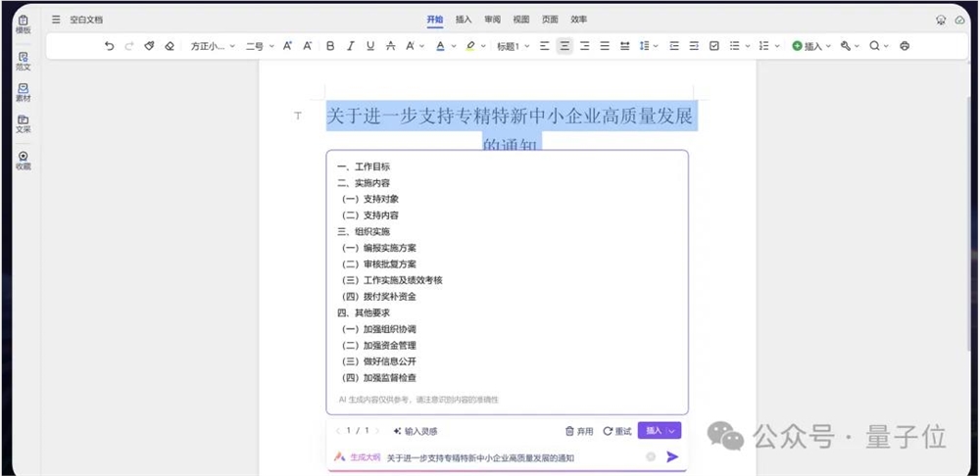Switch to the 审阅 tab
980x476 pixels.
tap(493, 20)
